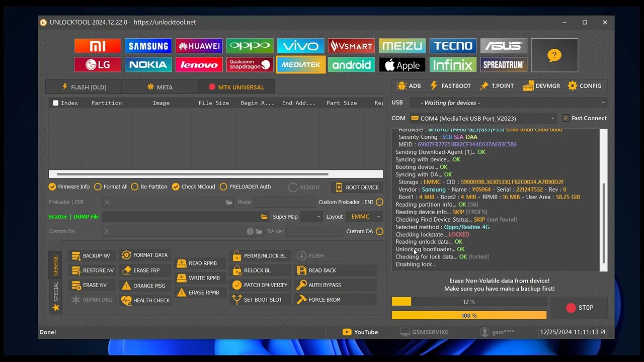Viewport: 644px width, 362px height.
Task: Open the Layout EMMC dropdown
Action: [364, 217]
